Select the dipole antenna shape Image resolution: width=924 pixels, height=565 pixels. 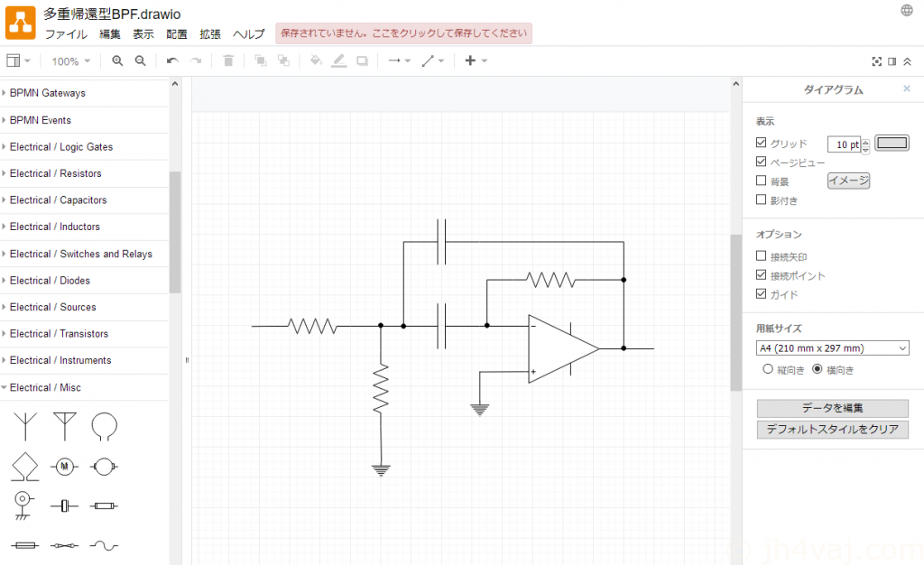tap(25, 427)
